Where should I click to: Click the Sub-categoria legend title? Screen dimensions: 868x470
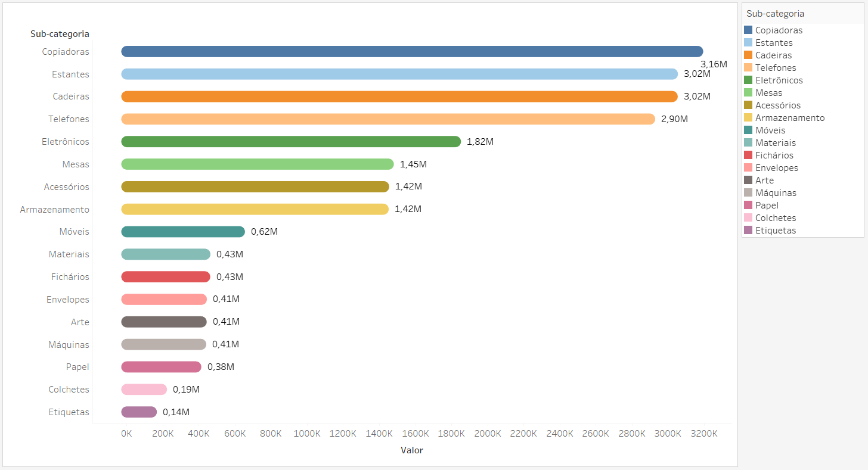775,14
